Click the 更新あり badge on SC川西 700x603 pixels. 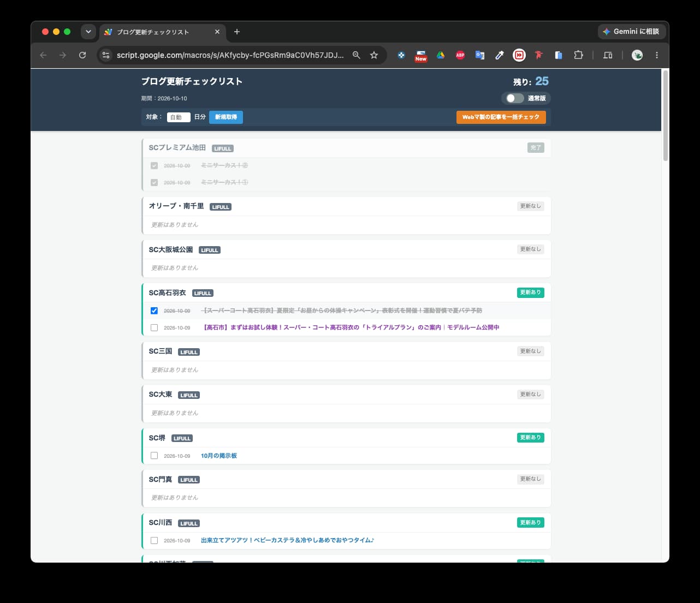(530, 522)
